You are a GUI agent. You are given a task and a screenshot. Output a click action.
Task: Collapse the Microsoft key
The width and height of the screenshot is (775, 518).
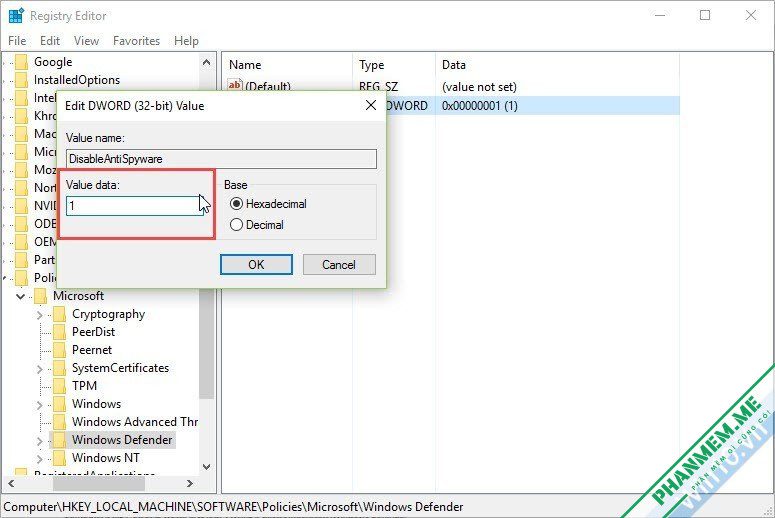21,296
